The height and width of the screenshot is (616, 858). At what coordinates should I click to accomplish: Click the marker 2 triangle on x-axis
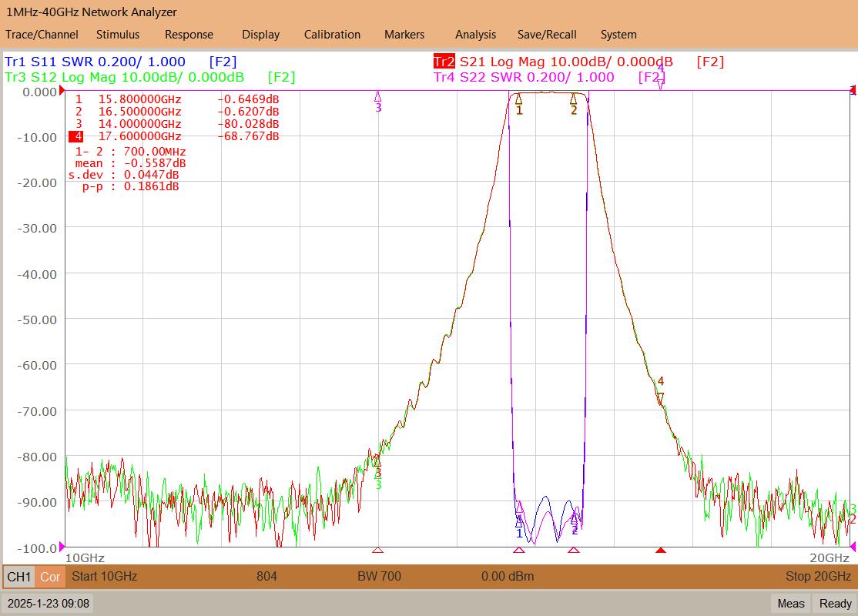point(574,550)
